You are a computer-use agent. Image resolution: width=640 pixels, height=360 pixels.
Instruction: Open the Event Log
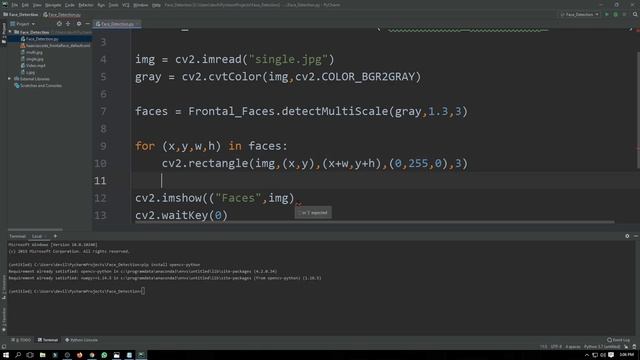coord(618,340)
